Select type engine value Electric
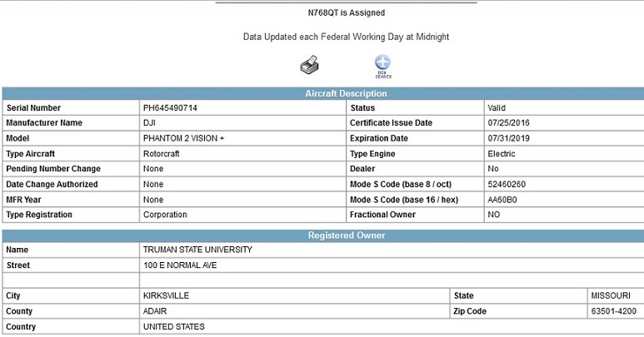Image resolution: width=644 pixels, height=337 pixels. (x=501, y=154)
